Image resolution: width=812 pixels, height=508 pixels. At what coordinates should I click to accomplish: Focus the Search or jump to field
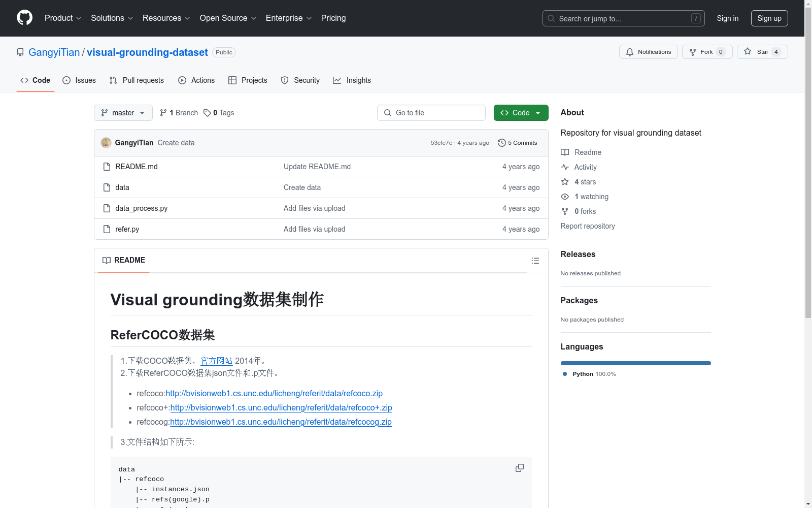click(623, 18)
